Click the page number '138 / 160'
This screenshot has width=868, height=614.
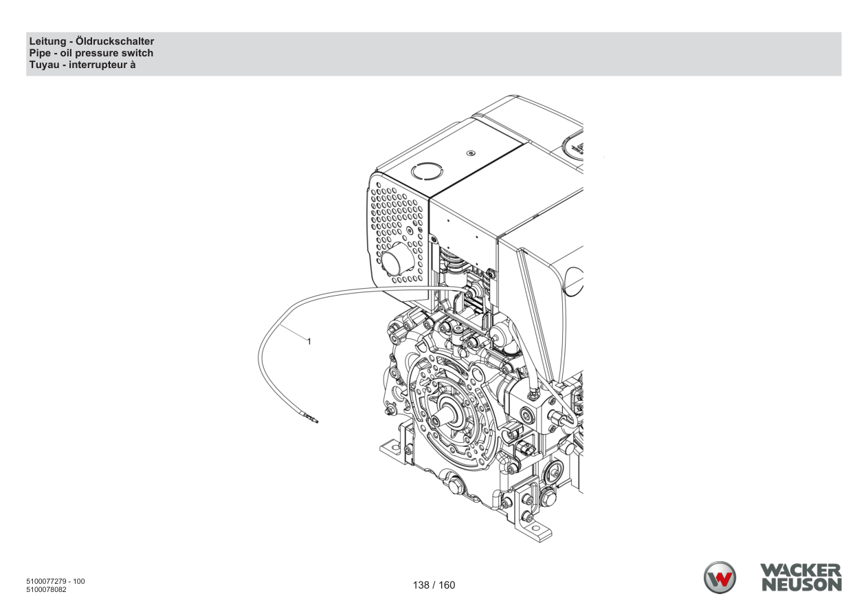pyautogui.click(x=434, y=586)
